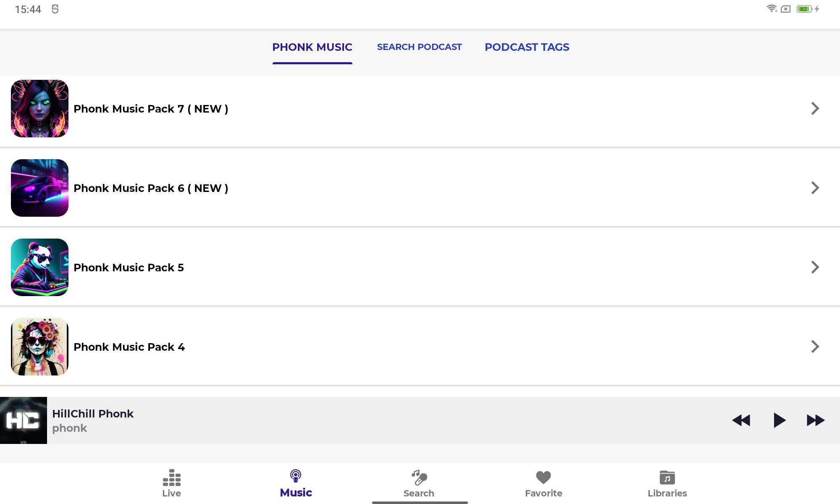Image resolution: width=840 pixels, height=504 pixels.
Task: Tap the rewind double-arrow icon
Action: pyautogui.click(x=741, y=420)
